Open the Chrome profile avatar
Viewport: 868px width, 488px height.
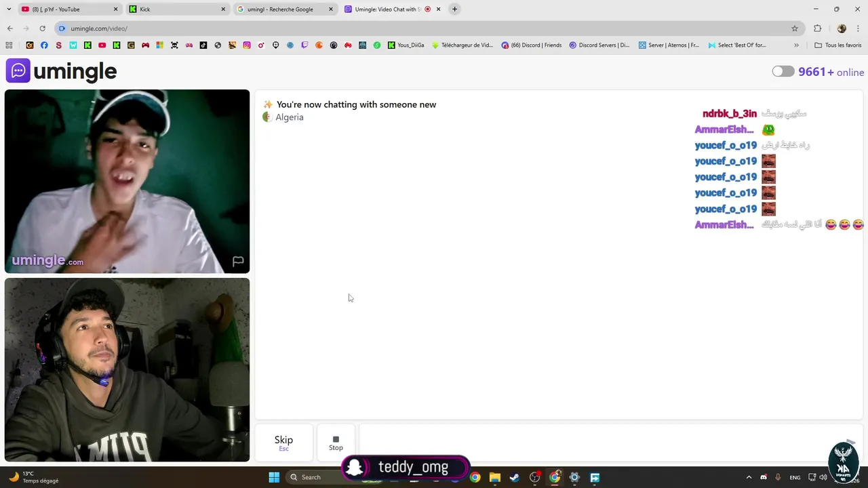tap(842, 28)
